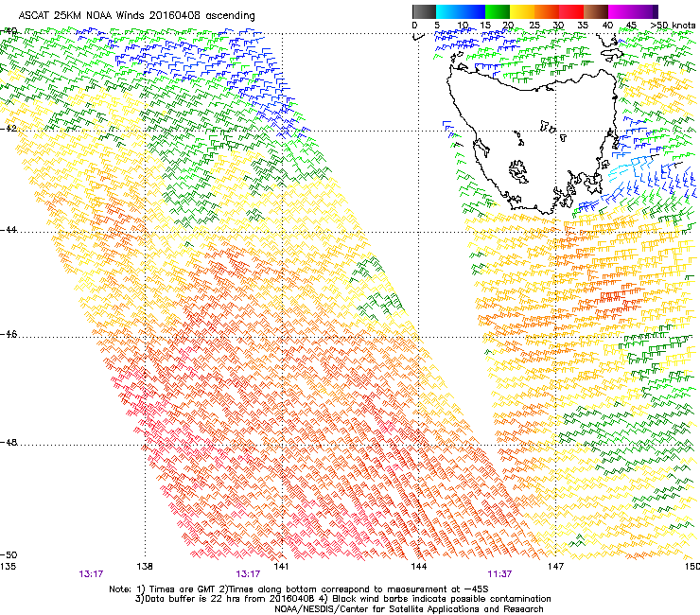Image resolution: width=700 pixels, height=615 pixels.
Task: Click the longitude label '141'
Action: [281, 567]
